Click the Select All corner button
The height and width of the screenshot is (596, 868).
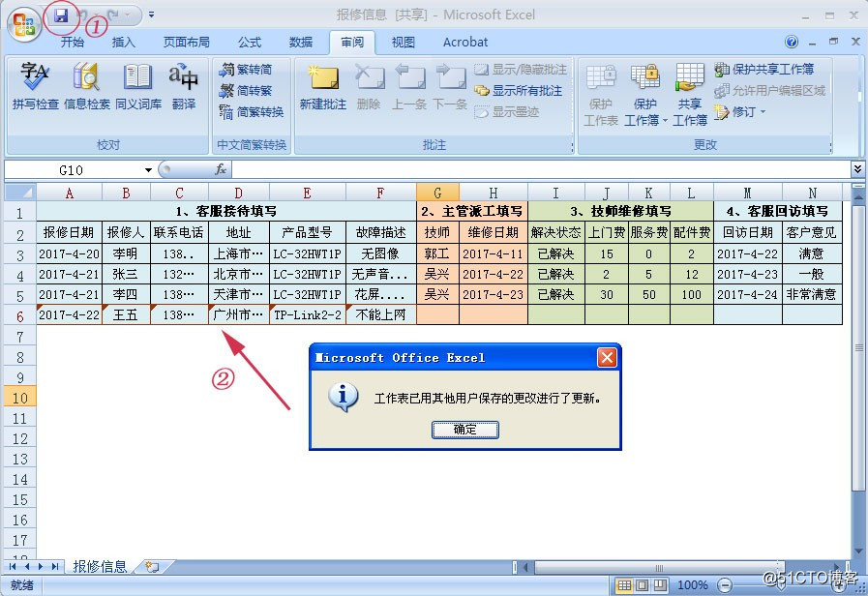[20, 193]
